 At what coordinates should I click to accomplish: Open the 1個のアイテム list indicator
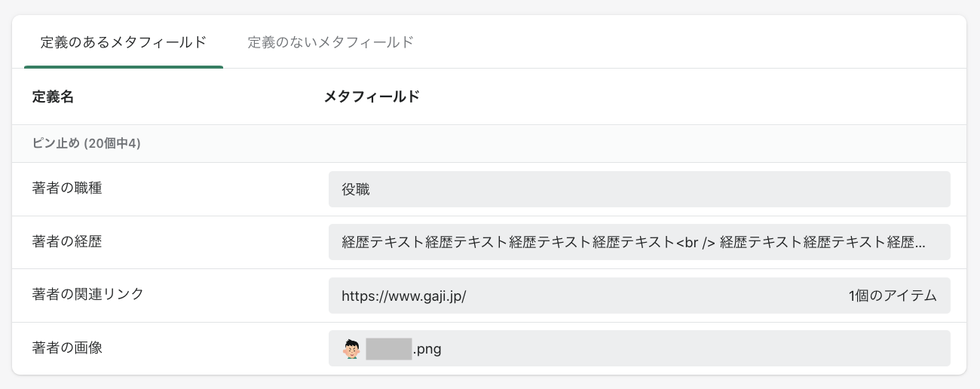pos(892,296)
